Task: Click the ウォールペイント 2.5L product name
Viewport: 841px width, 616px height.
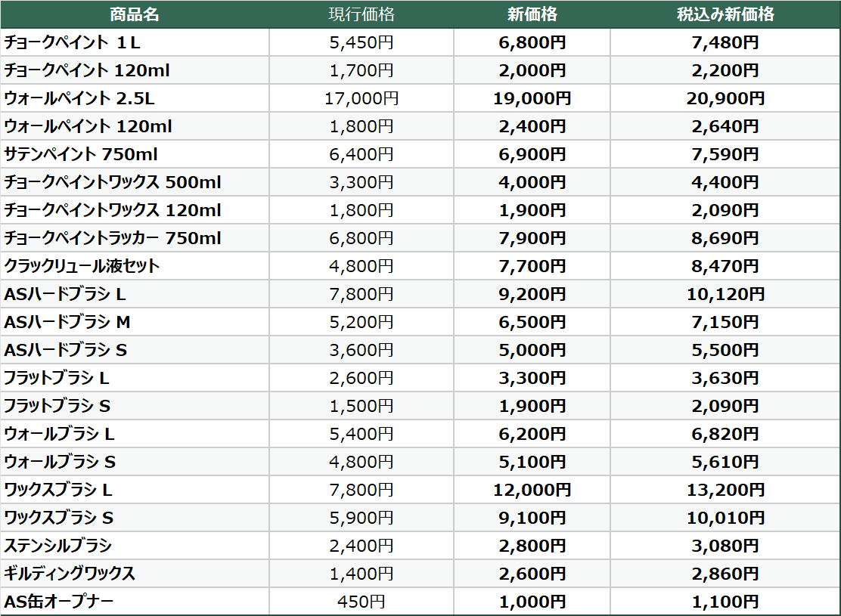Action: pos(79,98)
